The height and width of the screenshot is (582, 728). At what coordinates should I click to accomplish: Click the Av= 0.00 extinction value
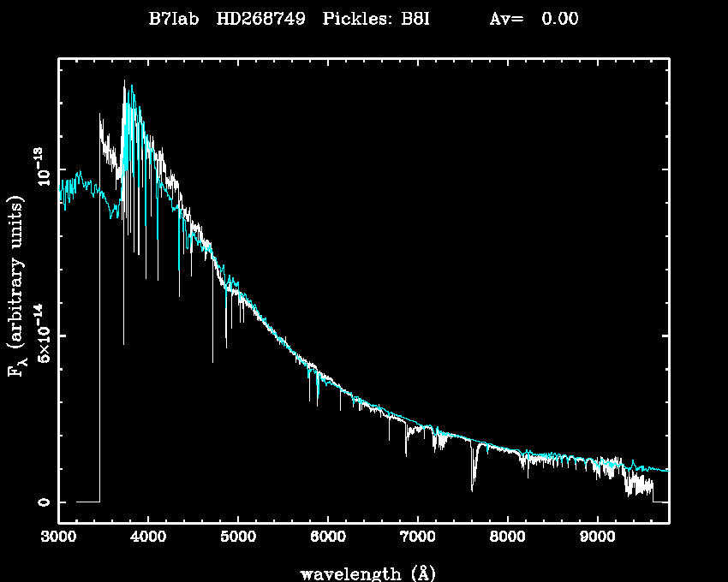[x=533, y=20]
